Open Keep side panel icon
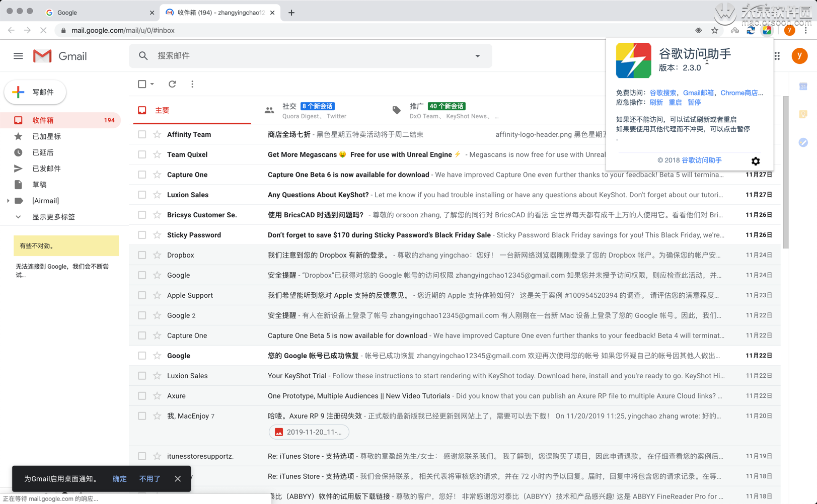The width and height of the screenshot is (817, 504). [803, 115]
